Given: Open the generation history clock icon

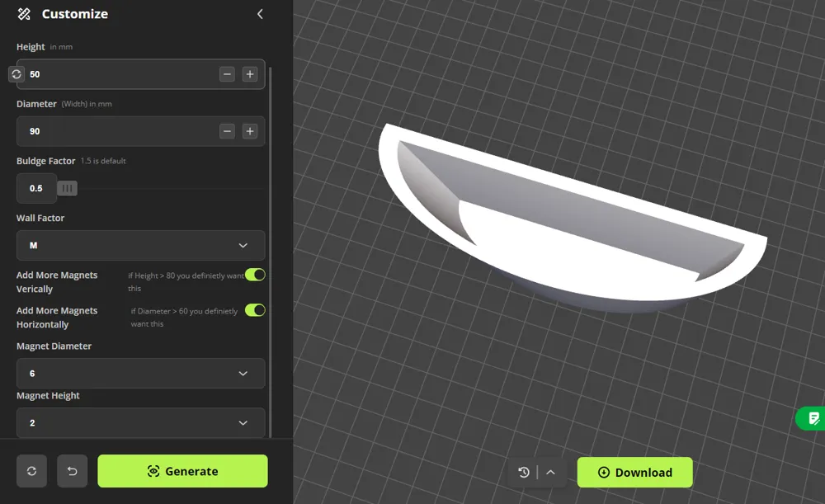Looking at the screenshot, I should pyautogui.click(x=524, y=473).
